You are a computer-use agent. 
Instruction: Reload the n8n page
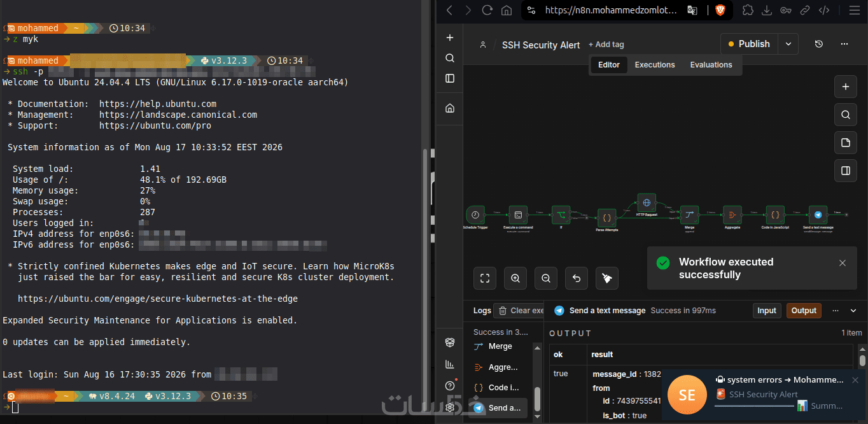pyautogui.click(x=487, y=10)
